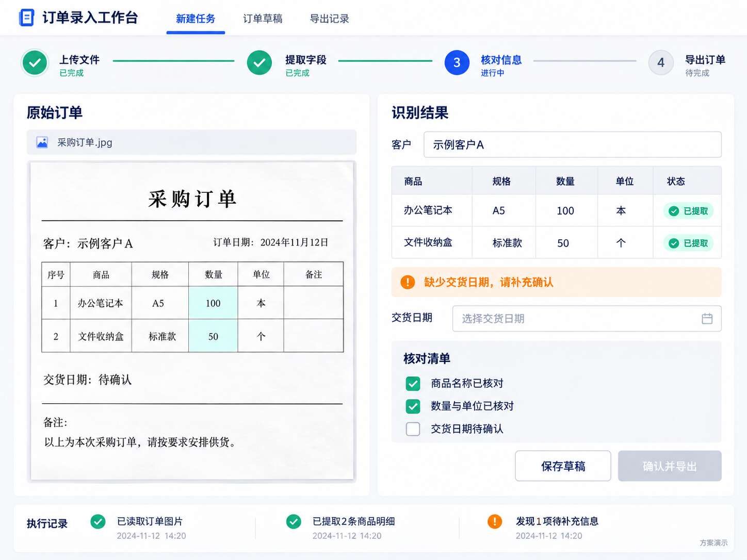
Task: Click the 已提取 status badge for 办公笔记本
Action: (x=688, y=211)
